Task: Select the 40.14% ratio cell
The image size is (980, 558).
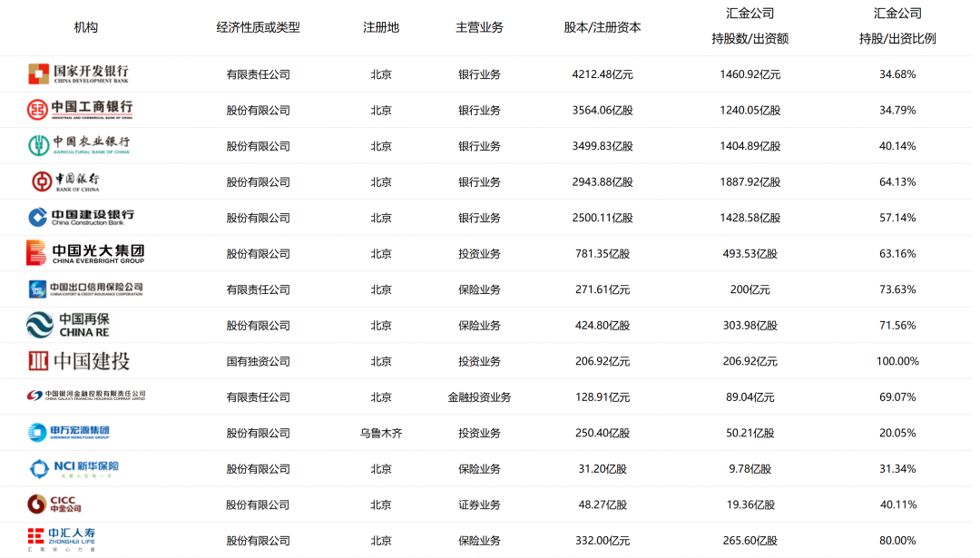Action: point(897,145)
